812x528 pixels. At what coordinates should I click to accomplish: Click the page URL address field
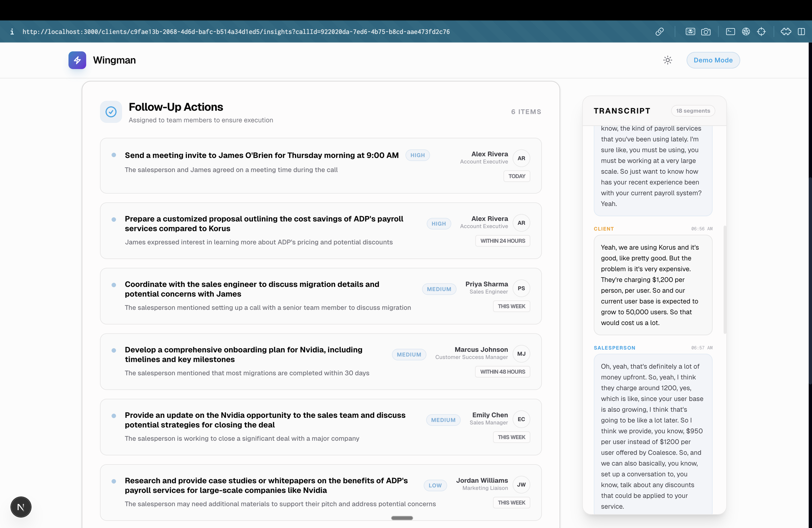click(x=236, y=32)
